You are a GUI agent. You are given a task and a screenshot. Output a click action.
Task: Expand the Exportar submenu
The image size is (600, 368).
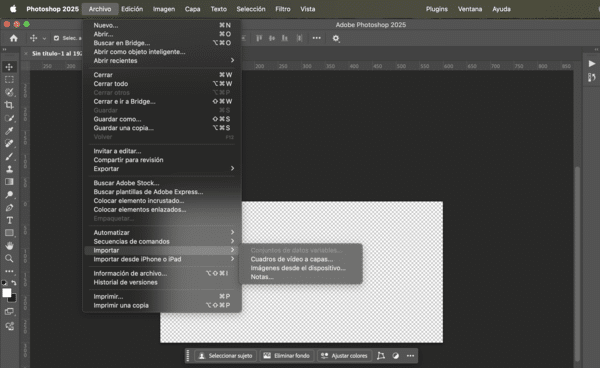(x=163, y=169)
